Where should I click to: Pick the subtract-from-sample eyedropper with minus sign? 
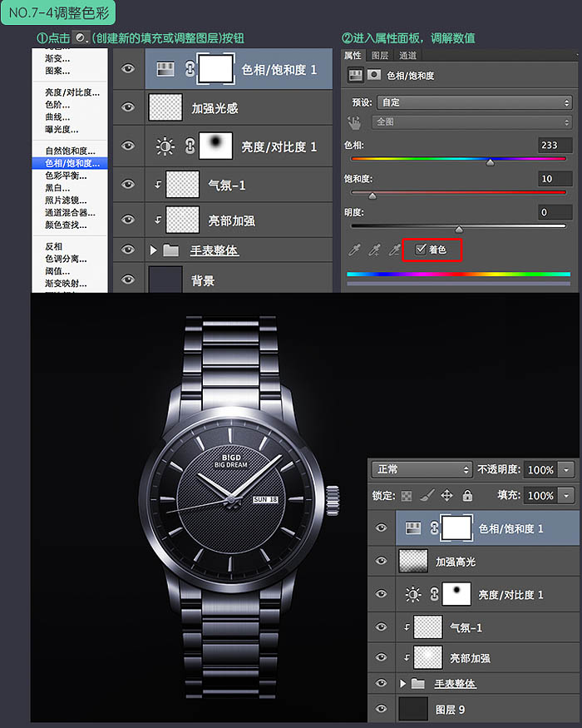point(394,250)
